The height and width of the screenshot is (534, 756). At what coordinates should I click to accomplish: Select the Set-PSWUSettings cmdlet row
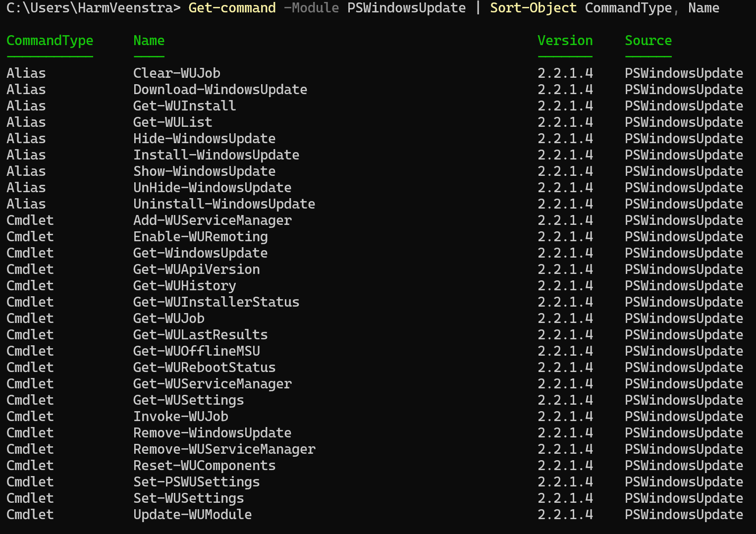(x=196, y=481)
